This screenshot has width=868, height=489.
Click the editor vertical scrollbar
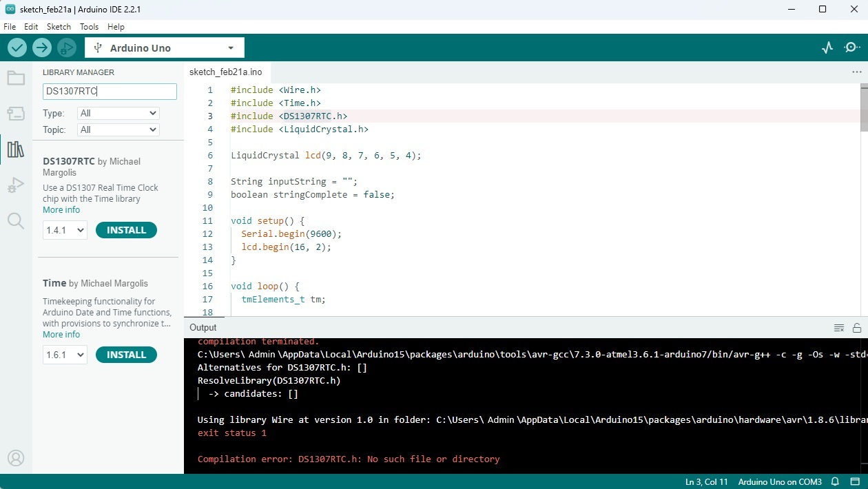pyautogui.click(x=864, y=107)
